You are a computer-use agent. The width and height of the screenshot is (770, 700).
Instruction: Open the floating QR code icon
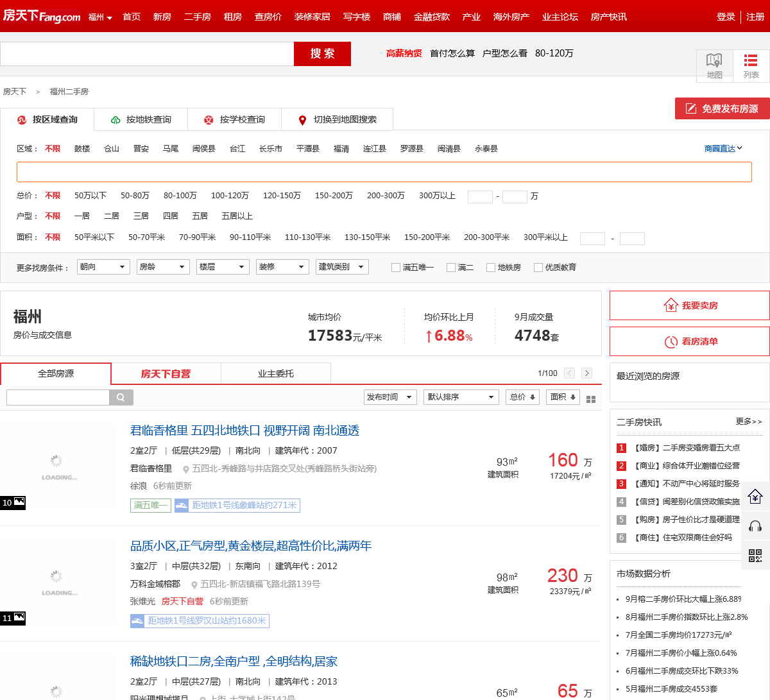coord(755,556)
